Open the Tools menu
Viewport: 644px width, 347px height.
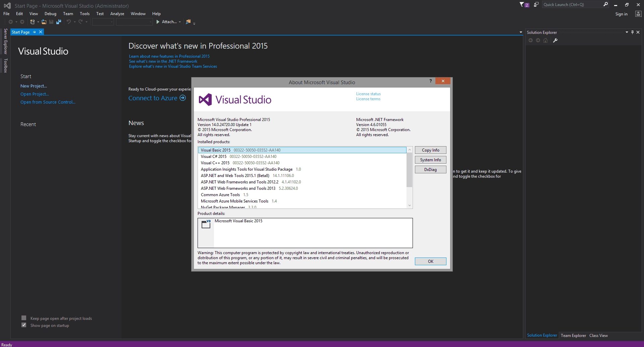tap(85, 14)
